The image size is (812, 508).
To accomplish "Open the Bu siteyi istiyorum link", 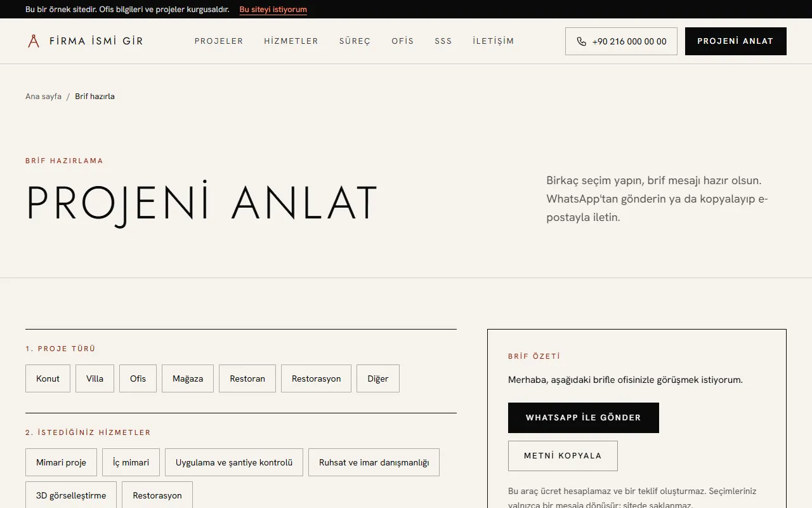I will (x=273, y=10).
